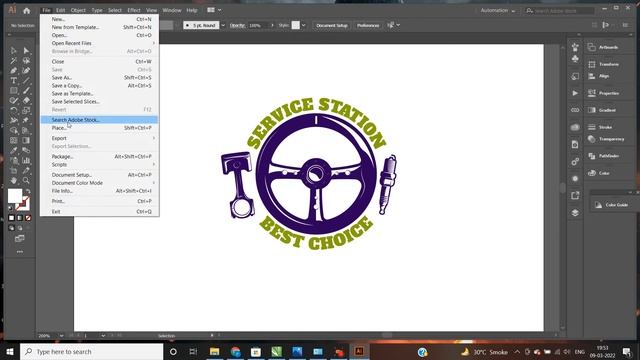Select the Eraser tool
This screenshot has height=360, width=640.
(x=26, y=100)
